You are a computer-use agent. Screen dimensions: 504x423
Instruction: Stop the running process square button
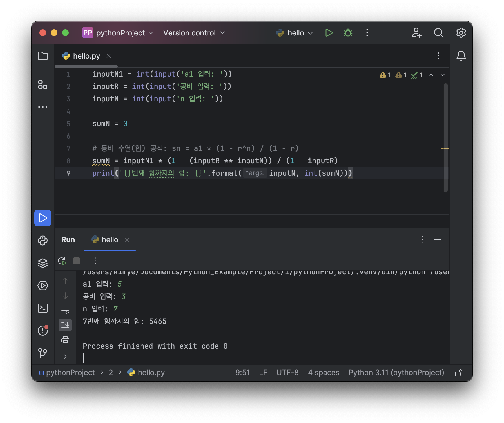pos(77,261)
